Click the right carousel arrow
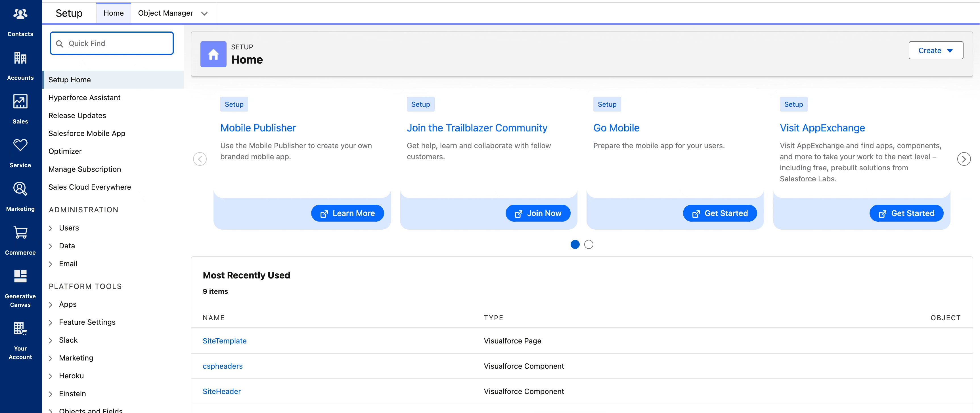This screenshot has width=980, height=413. click(964, 159)
